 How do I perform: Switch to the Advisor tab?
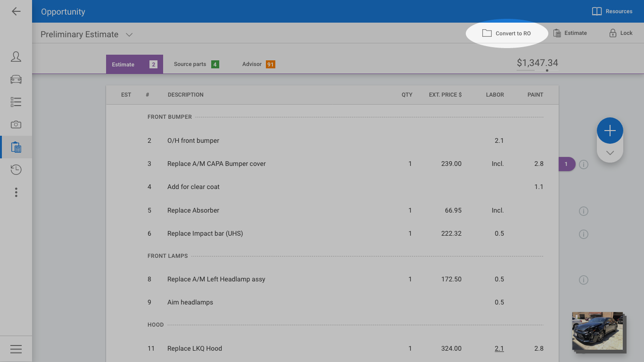click(258, 64)
